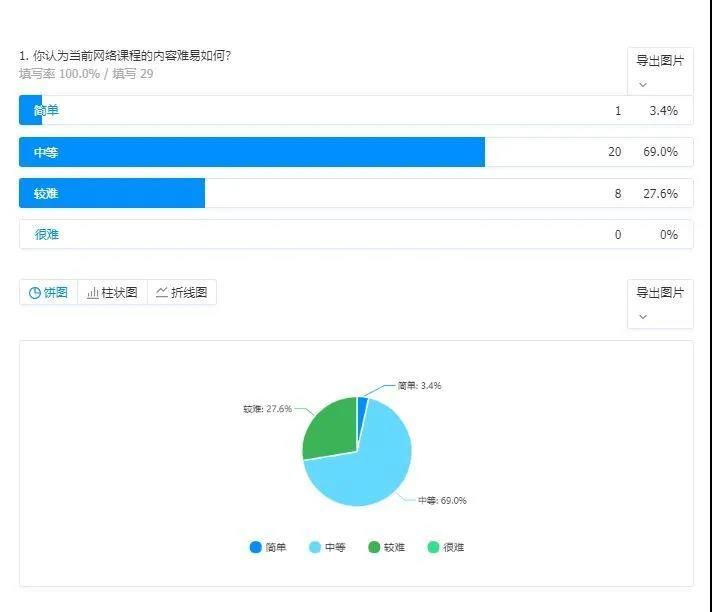
Task: Open the top 导出图片 export button
Action: click(x=660, y=61)
